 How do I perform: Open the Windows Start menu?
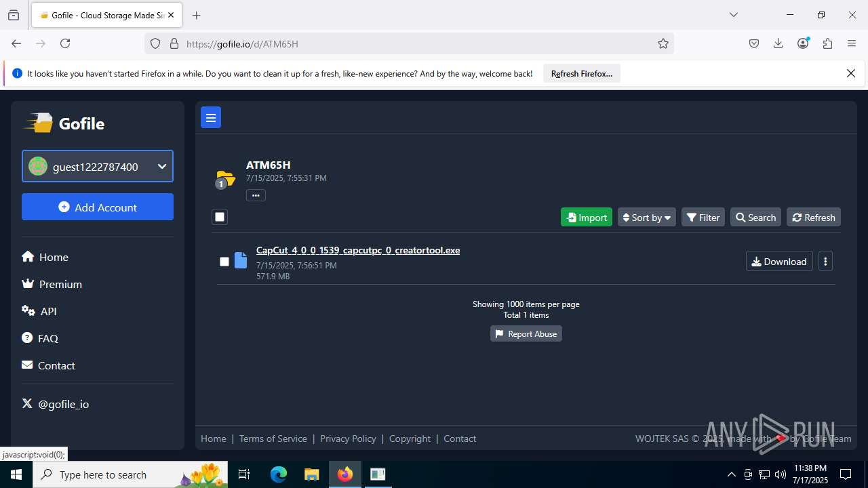(x=16, y=474)
